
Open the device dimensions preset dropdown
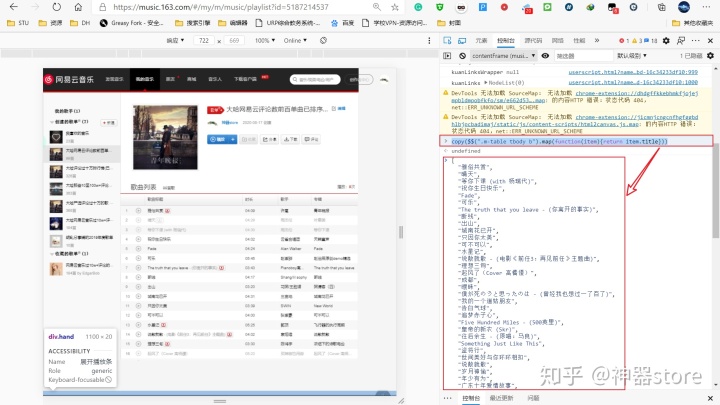click(x=175, y=40)
